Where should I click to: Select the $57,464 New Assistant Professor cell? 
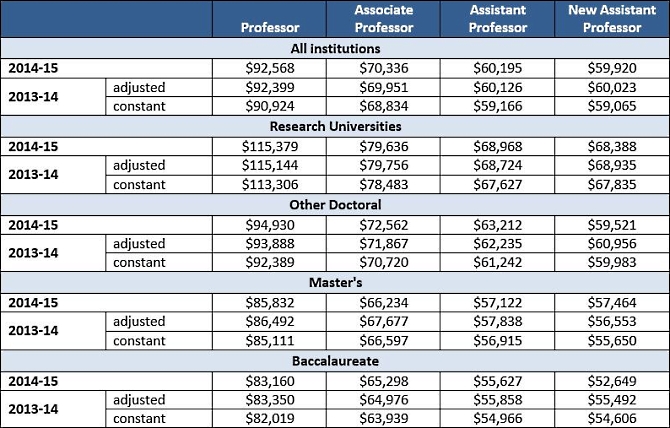tap(612, 303)
